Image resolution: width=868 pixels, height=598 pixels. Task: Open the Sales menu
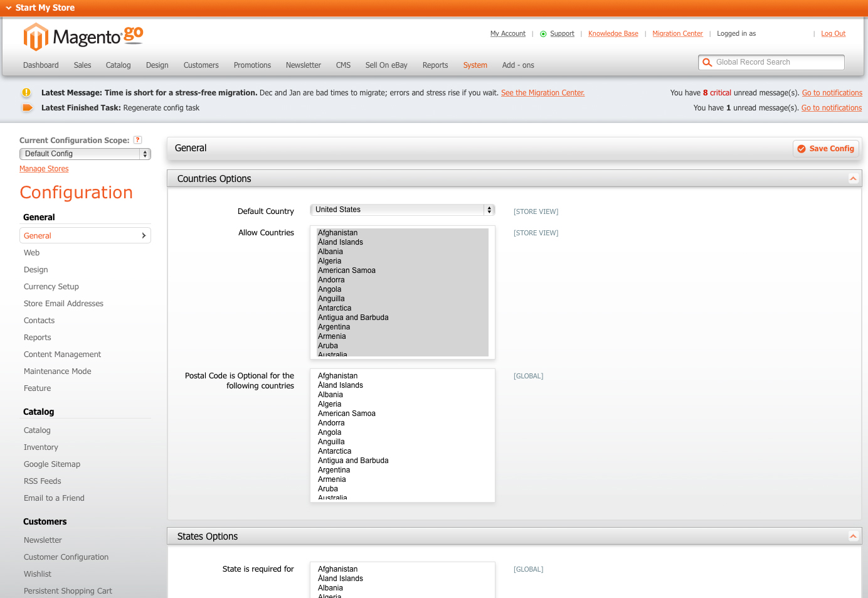[x=82, y=65]
